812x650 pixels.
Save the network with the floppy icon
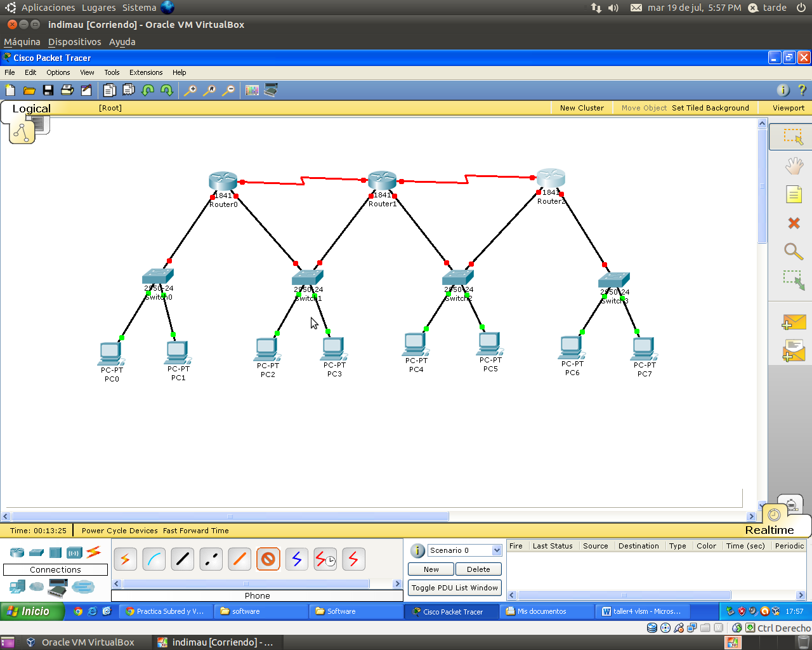pyautogui.click(x=48, y=90)
